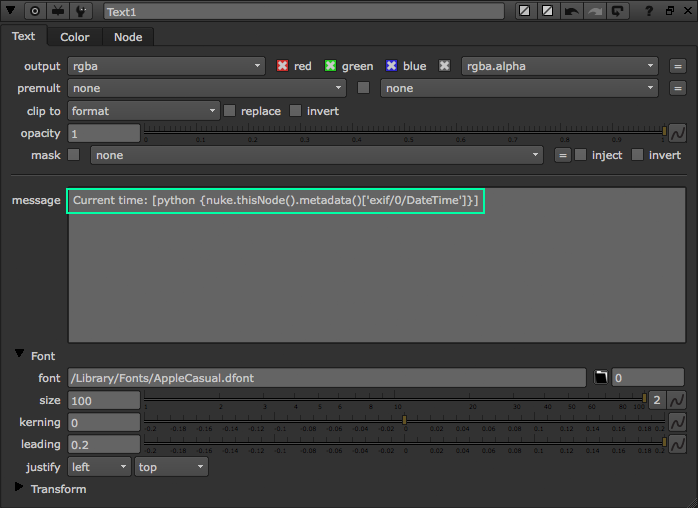This screenshot has height=508, width=698.
Task: Open the font file browser icon
Action: [600, 377]
